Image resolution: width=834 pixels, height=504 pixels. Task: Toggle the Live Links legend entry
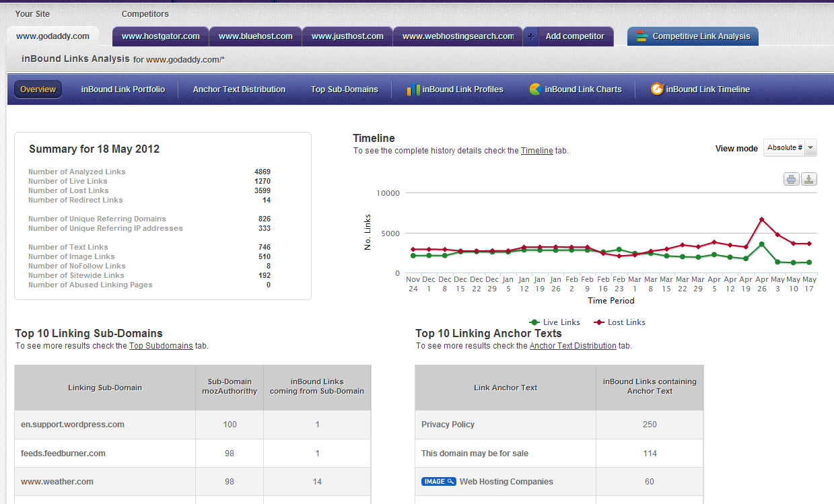(x=555, y=322)
